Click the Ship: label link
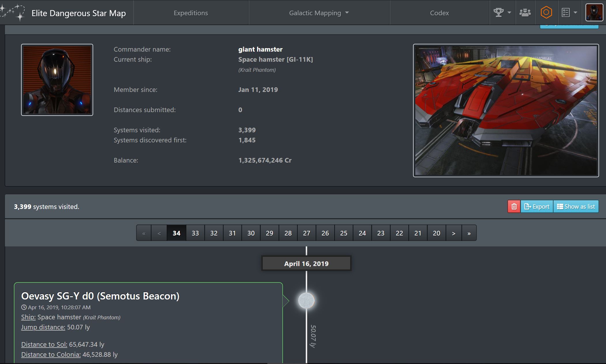This screenshot has height=364, width=606. (x=28, y=317)
